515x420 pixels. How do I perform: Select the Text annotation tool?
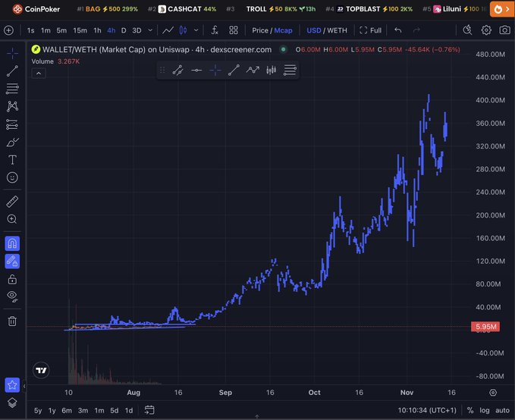point(12,160)
